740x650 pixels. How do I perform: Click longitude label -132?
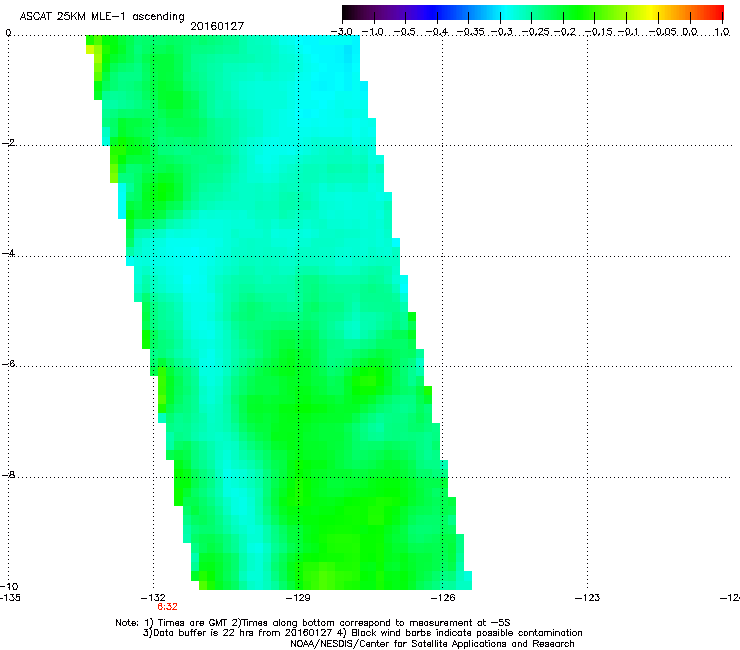(153, 598)
